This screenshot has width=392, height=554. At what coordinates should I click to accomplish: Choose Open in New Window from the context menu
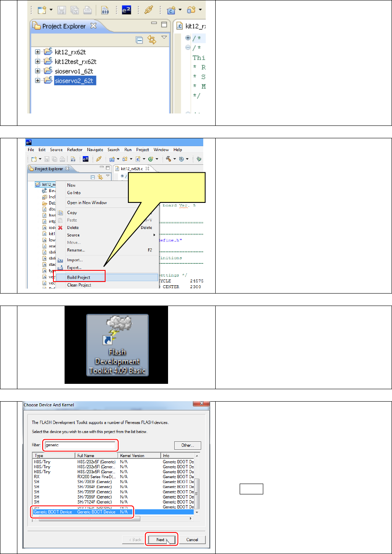pyautogui.click(x=107, y=202)
